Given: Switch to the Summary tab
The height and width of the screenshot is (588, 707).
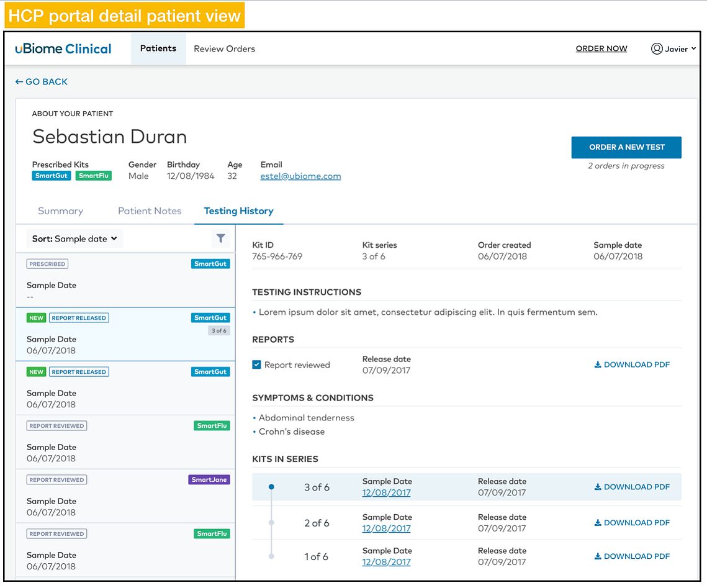Looking at the screenshot, I should pos(60,211).
